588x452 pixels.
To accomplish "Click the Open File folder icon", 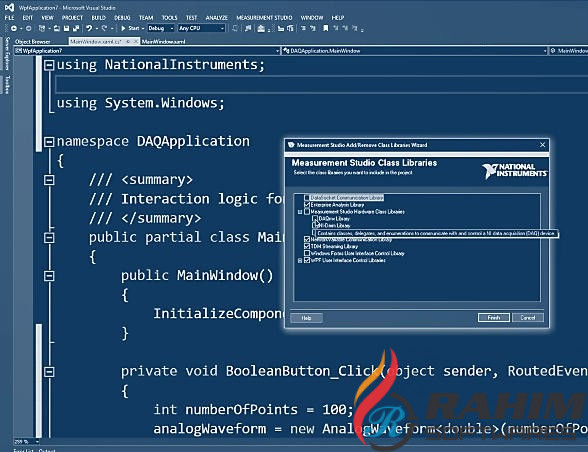I will [57, 28].
